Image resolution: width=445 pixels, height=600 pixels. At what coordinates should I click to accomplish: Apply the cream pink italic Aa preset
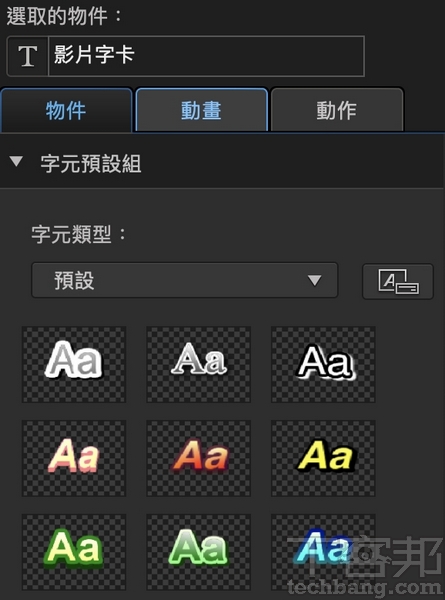click(x=74, y=458)
